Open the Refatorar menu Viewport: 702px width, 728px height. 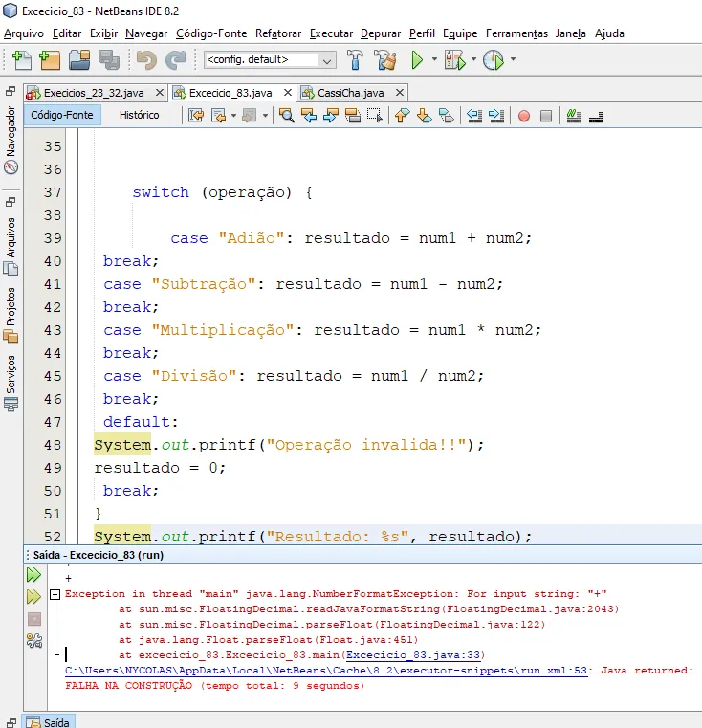277,33
